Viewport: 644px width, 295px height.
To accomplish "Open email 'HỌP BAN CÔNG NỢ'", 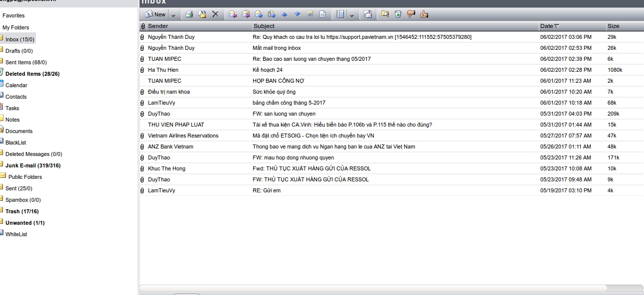I will [x=391, y=81].
